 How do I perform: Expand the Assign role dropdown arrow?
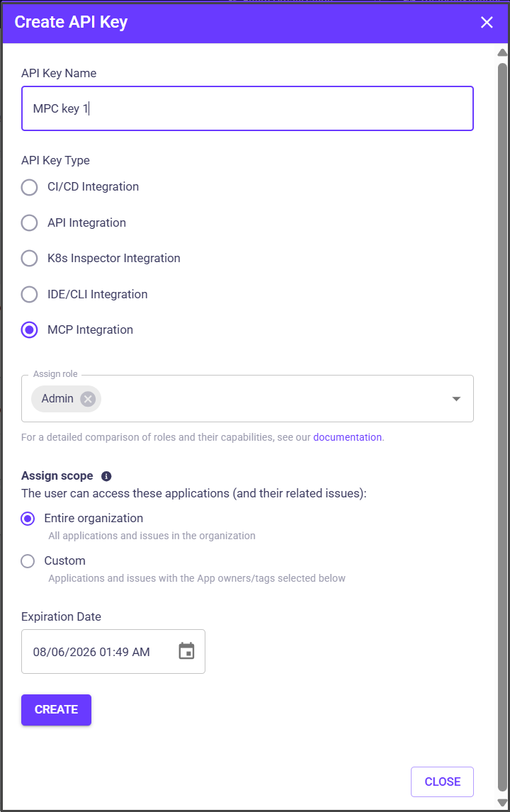click(x=456, y=399)
